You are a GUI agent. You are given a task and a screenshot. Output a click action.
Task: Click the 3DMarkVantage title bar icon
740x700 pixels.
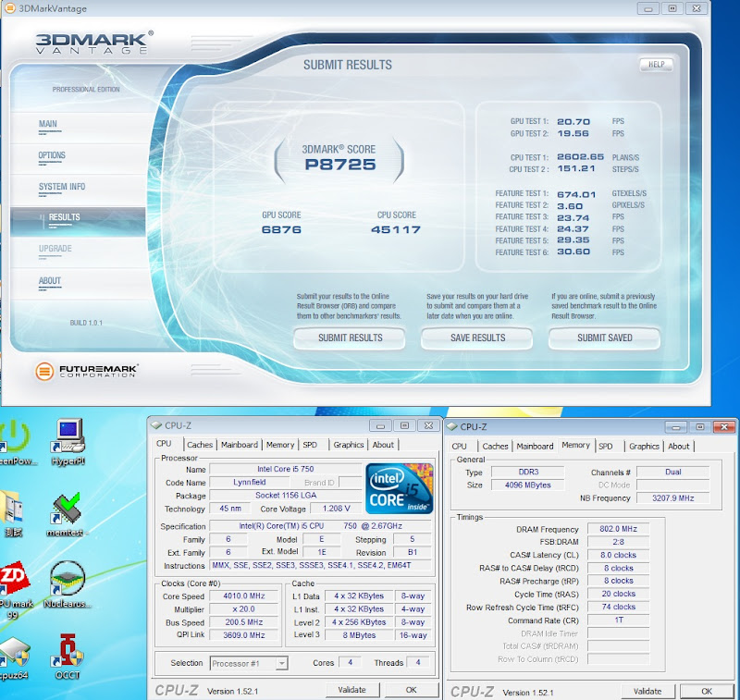coord(9,8)
